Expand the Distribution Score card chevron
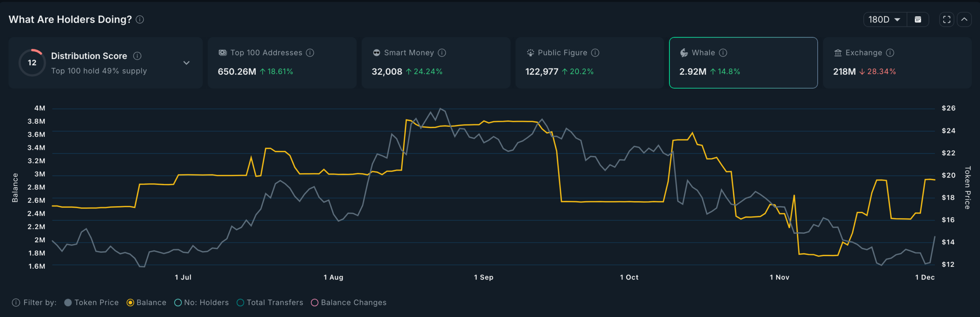The image size is (980, 317). tap(186, 63)
